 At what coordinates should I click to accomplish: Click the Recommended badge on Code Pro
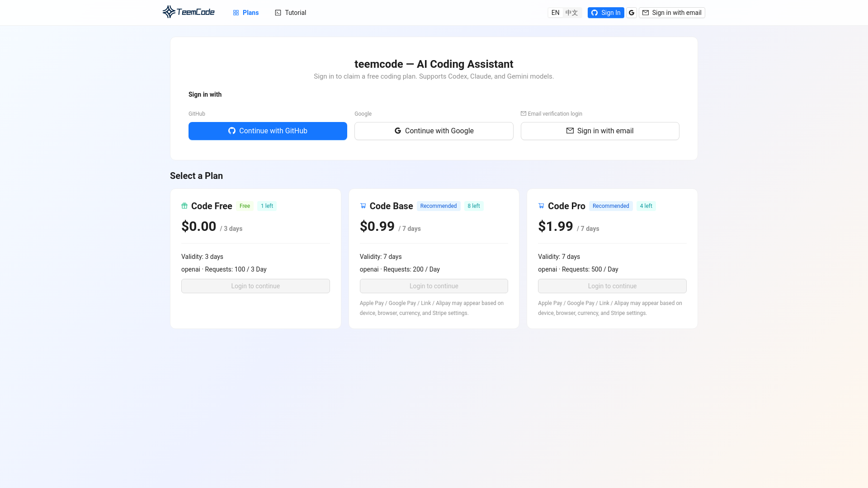[611, 206]
